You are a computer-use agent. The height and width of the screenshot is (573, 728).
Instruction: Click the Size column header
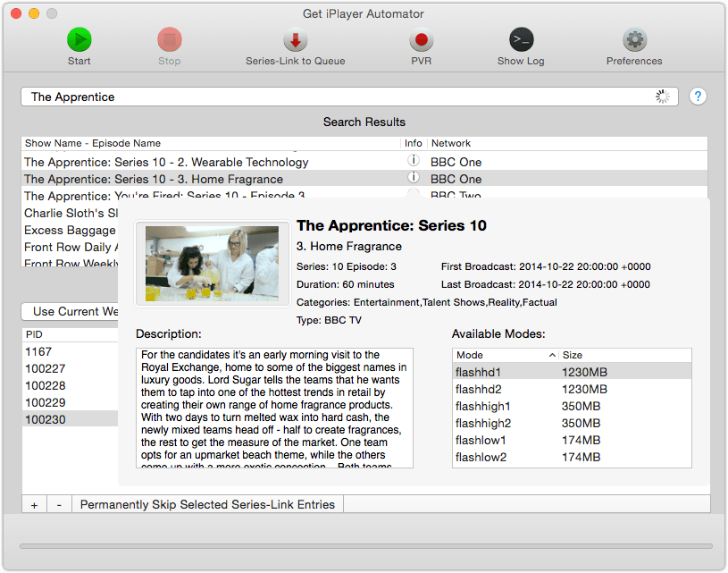click(x=625, y=355)
